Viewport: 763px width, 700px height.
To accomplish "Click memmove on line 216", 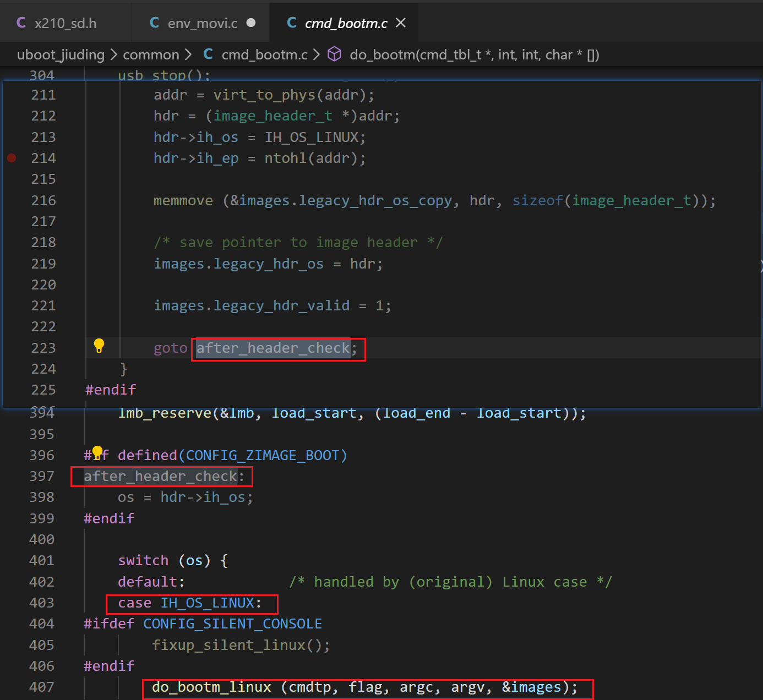I will pyautogui.click(x=183, y=201).
